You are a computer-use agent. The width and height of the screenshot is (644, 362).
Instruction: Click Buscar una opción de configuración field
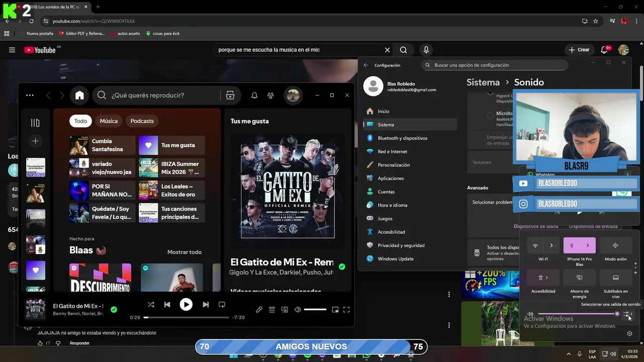pos(496,65)
